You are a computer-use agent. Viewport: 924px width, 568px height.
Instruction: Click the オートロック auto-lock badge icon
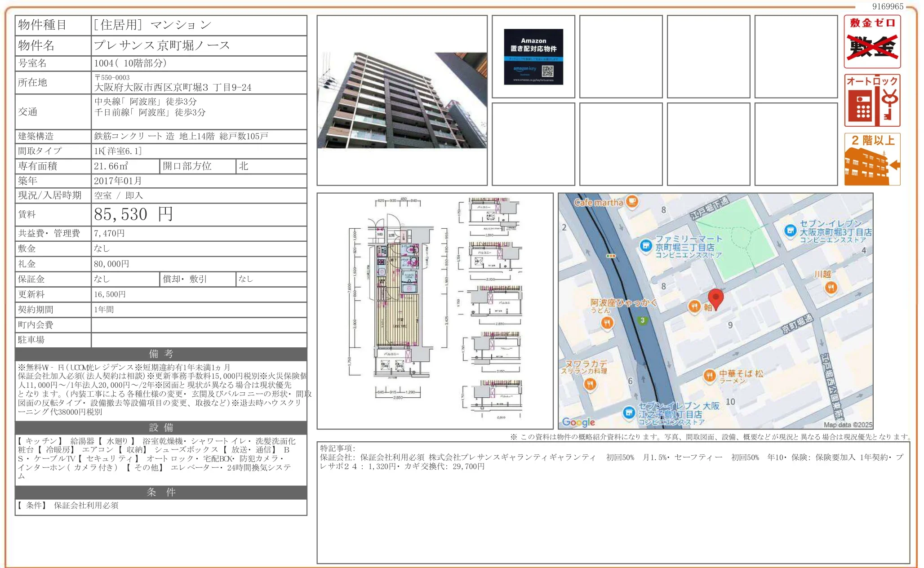[872, 101]
